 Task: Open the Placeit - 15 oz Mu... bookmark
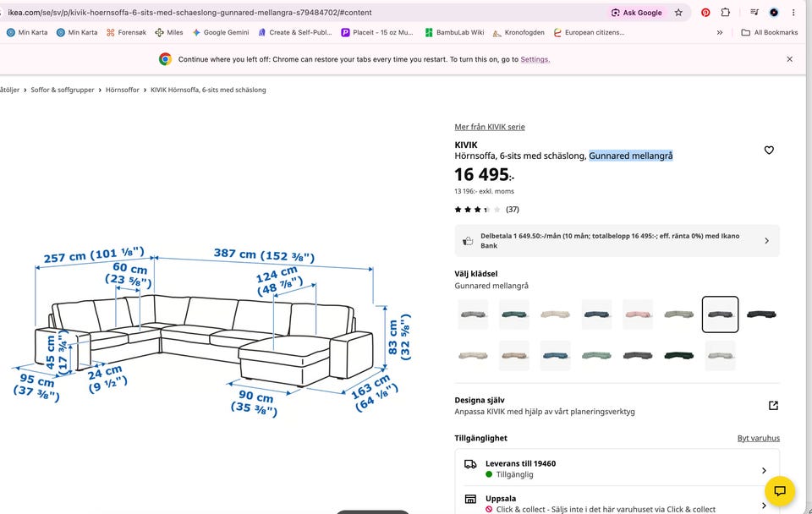[x=377, y=32]
